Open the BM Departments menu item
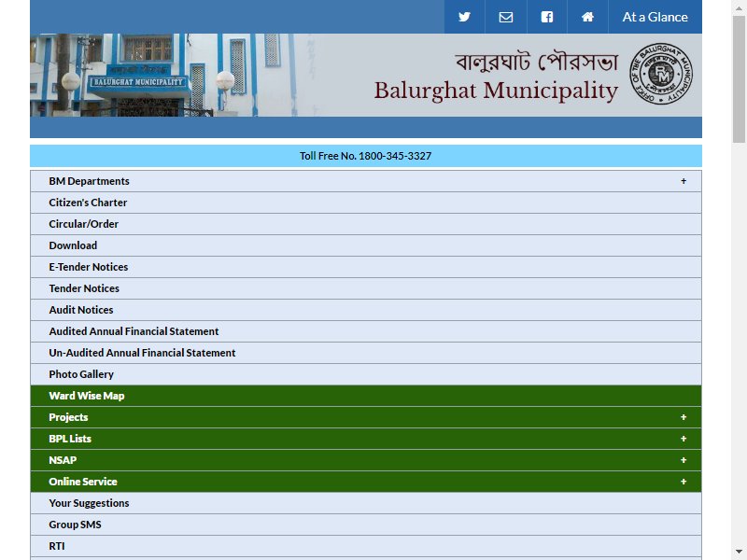Image resolution: width=747 pixels, height=560 pixels. [366, 181]
